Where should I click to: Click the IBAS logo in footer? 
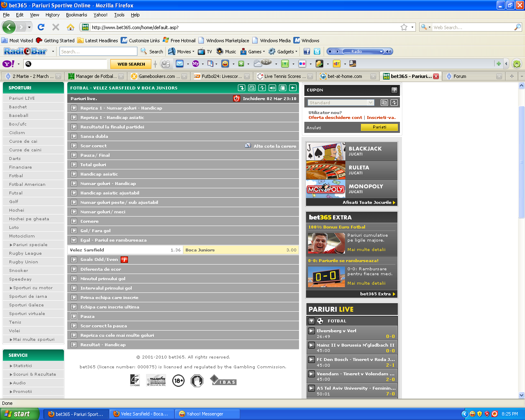click(x=223, y=380)
